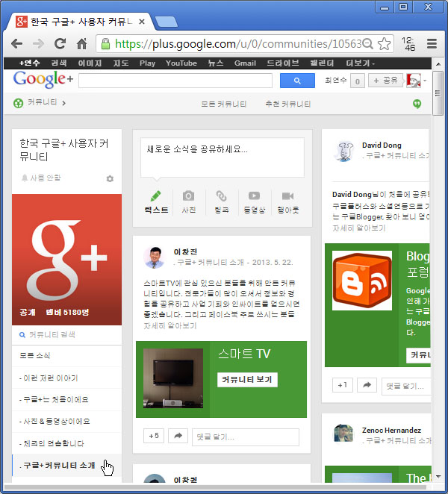Open Gmail from the black Google bar

pyautogui.click(x=245, y=63)
